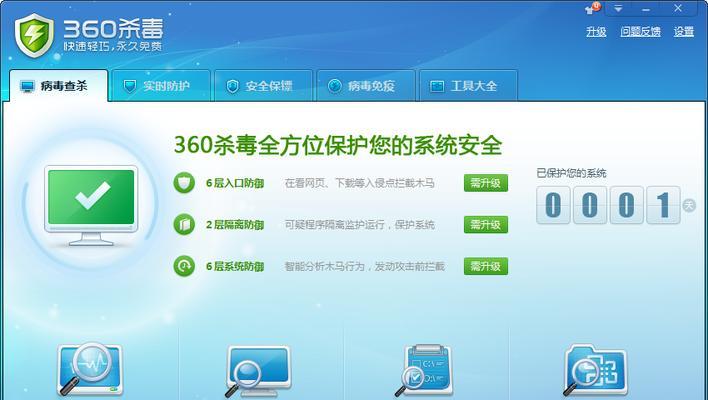708x400 pixels.
Task: Click toolbox icon on 工具大全 tab
Action: (437, 86)
